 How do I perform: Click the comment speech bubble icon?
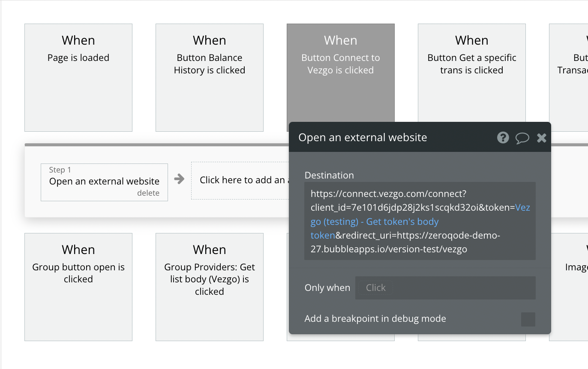tap(522, 138)
